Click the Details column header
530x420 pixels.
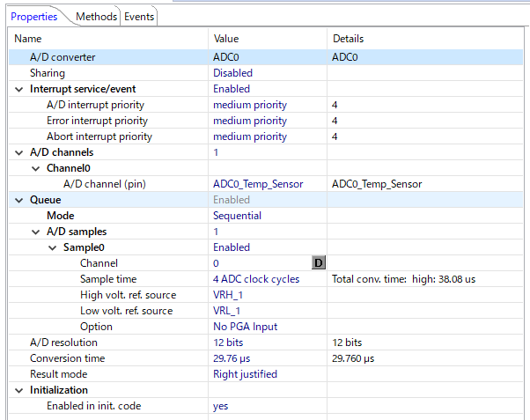tap(348, 39)
